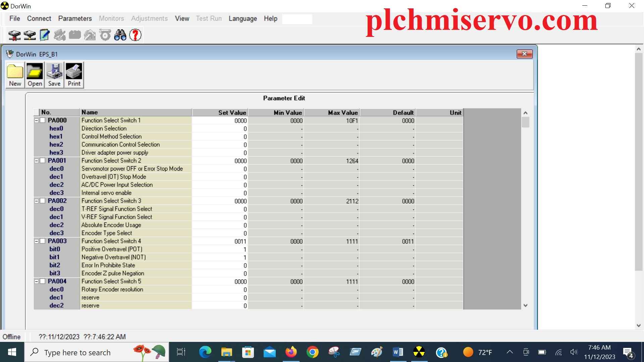Open Google Chrome from the taskbar
This screenshot has height=362, width=644.
click(312, 352)
